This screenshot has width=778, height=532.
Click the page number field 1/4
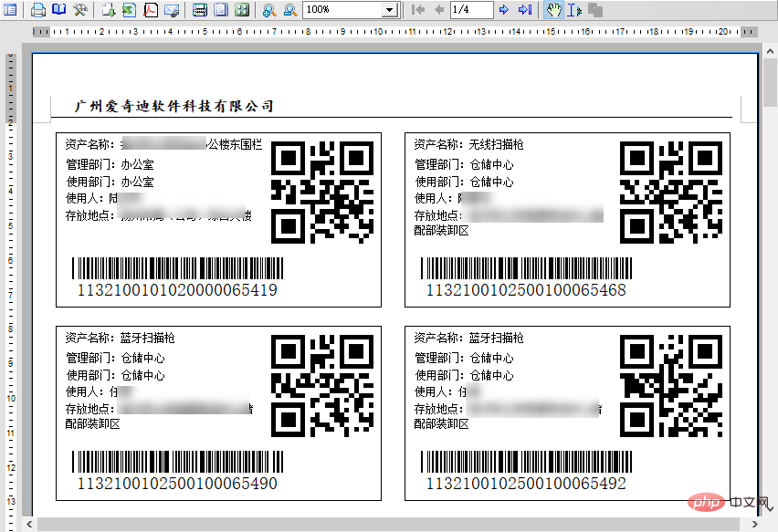click(x=471, y=9)
